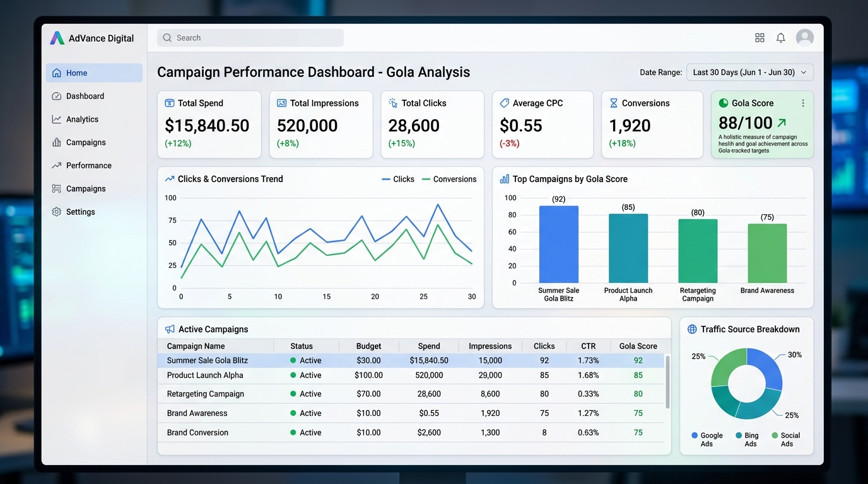The width and height of the screenshot is (868, 484).
Task: Sort table by Gola Score column header
Action: tap(638, 346)
